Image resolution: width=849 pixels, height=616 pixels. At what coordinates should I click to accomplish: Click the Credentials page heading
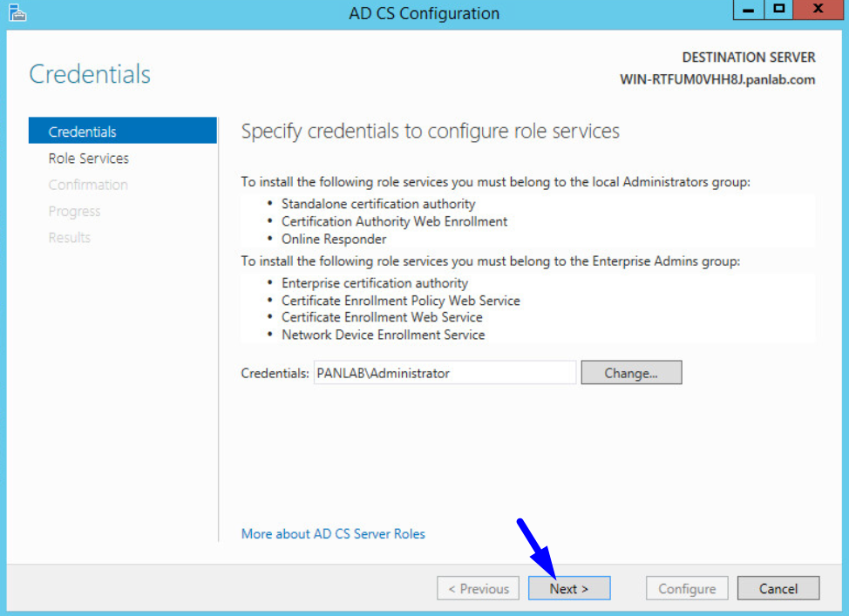point(89,74)
